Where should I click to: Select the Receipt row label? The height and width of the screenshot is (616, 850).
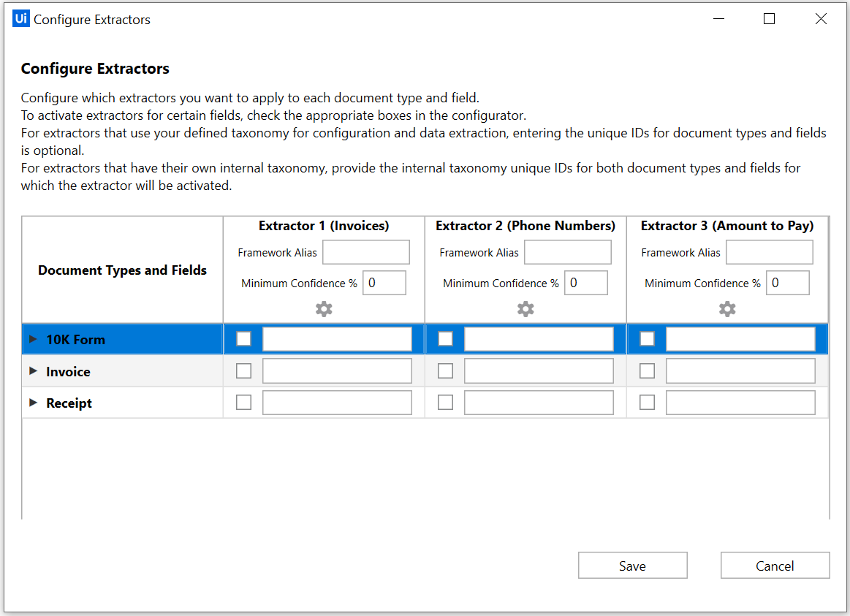pos(69,403)
